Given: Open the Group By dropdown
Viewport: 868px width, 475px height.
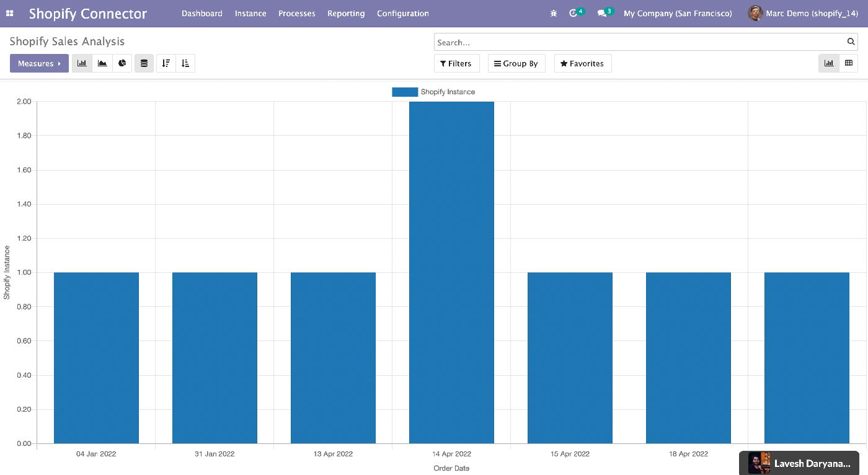Looking at the screenshot, I should click(516, 63).
